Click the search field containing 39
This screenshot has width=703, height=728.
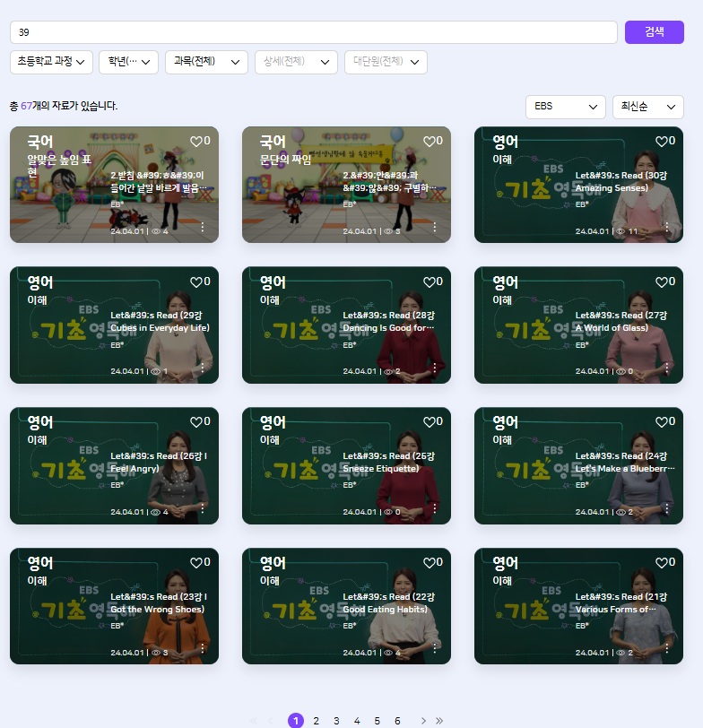[x=313, y=32]
